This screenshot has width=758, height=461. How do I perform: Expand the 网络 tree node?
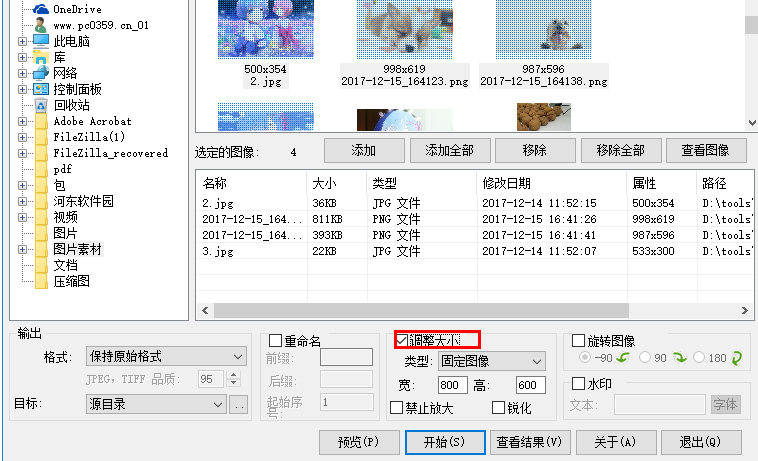click(22, 73)
